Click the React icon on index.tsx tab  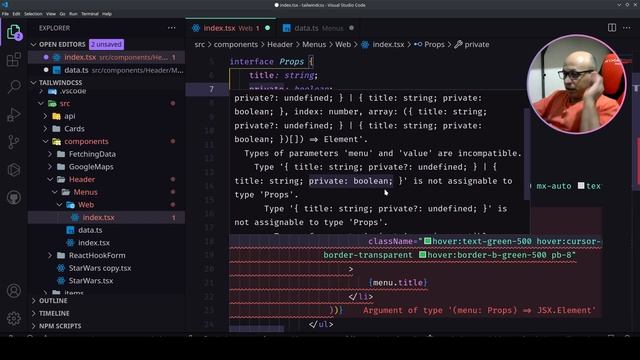point(196,28)
